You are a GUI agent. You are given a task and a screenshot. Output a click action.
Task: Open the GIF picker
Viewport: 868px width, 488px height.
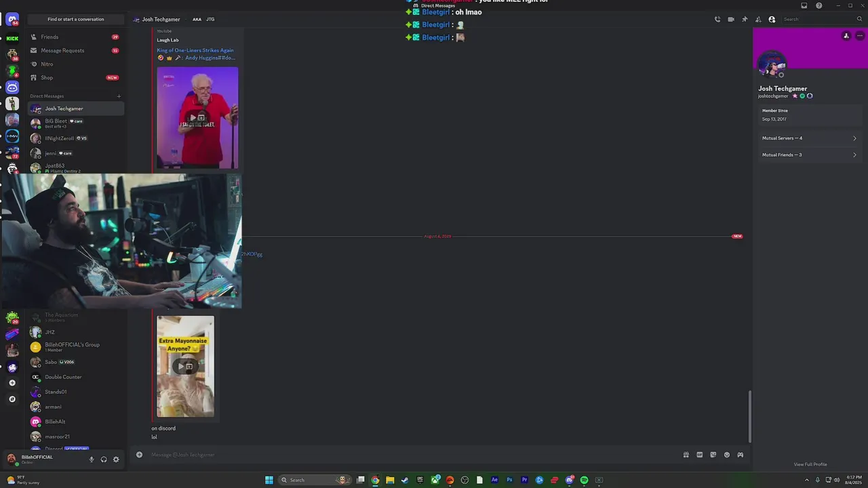(700, 455)
